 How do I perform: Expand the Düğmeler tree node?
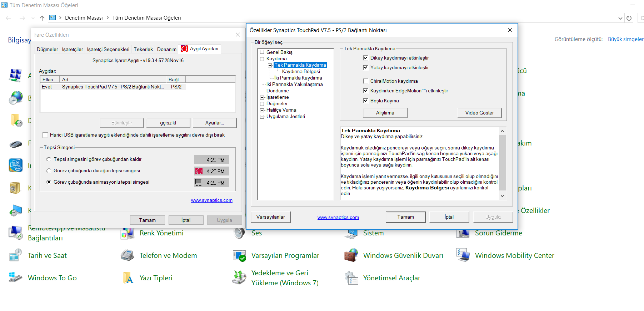click(x=262, y=103)
